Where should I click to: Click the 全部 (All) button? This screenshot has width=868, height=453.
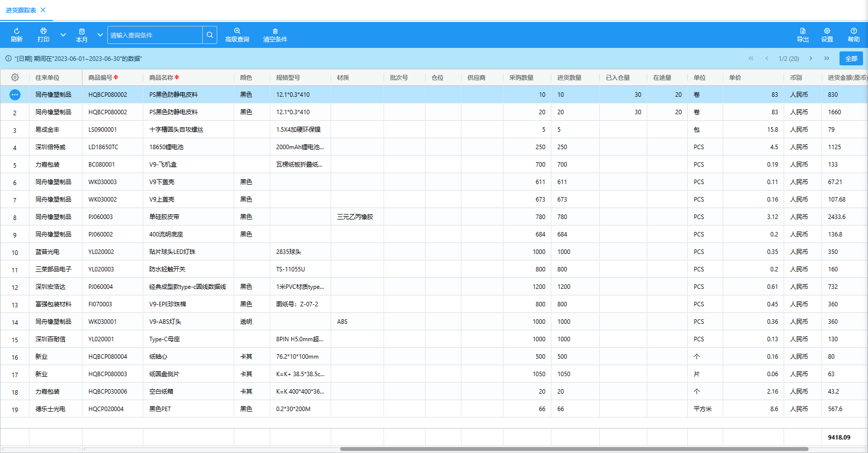(851, 58)
